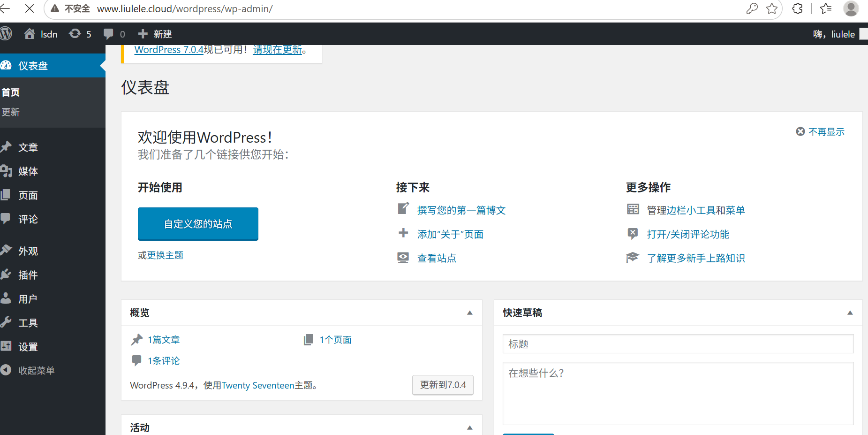
Task: Click the speech bubble icon for 评论
Action: [x=6, y=219]
